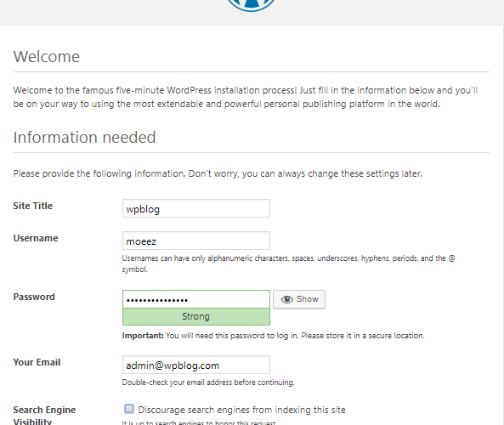Focus the Username field containing moeez
The height and width of the screenshot is (425, 504).
(x=196, y=241)
